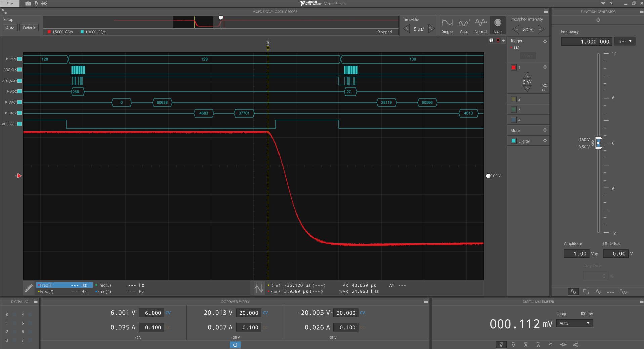This screenshot has width=644, height=349.
Task: Toggle analog channel 2 on
Action: 513,99
